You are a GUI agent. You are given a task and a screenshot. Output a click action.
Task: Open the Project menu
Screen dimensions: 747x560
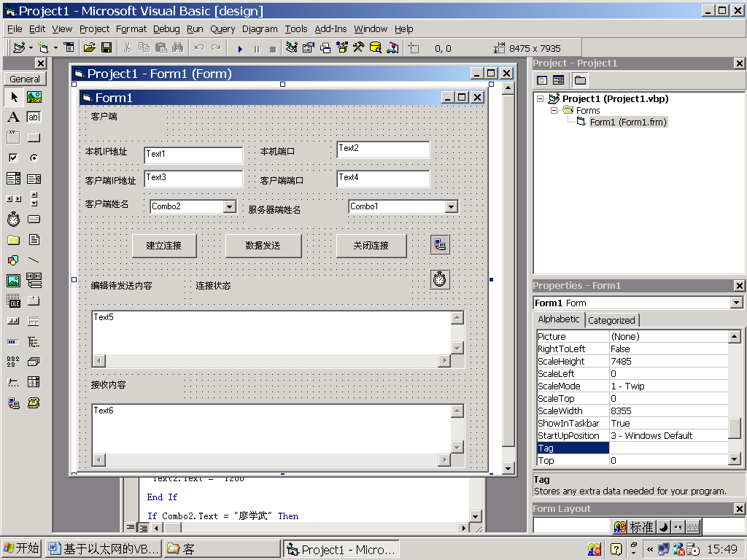tap(94, 29)
